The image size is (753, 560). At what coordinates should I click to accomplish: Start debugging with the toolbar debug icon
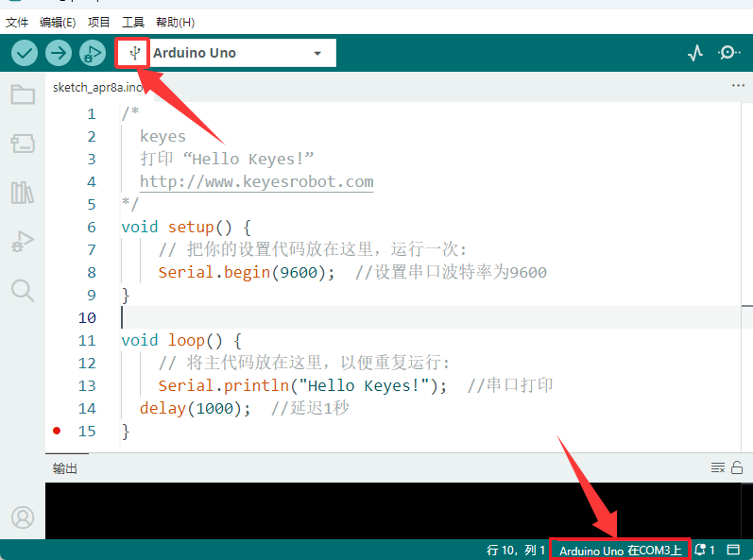click(93, 53)
